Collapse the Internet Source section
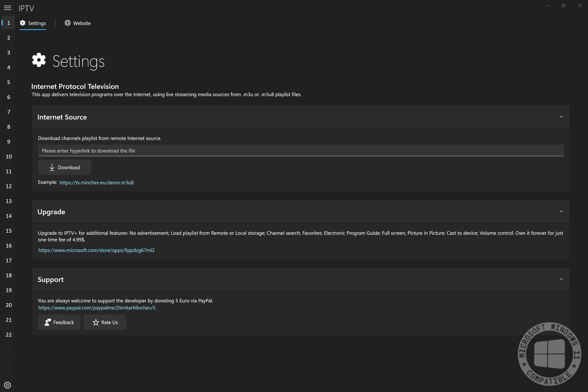Viewport: 588px width, 392px height. [561, 117]
